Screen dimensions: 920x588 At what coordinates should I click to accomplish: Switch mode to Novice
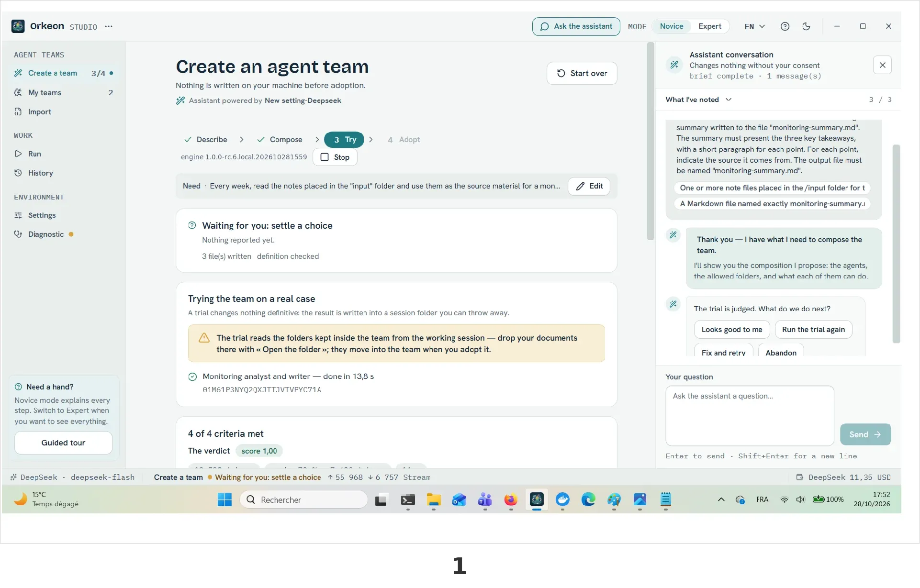tap(671, 26)
